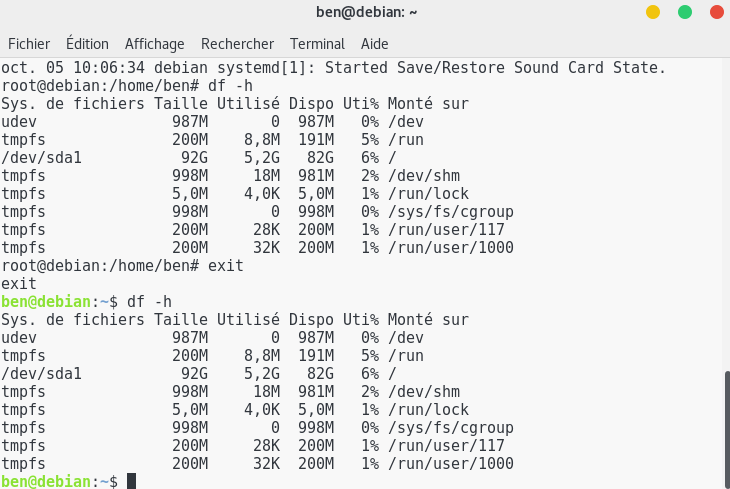Click the systemd Started Save/Restore Sound Card line
The image size is (730, 489).
[x=333, y=68]
